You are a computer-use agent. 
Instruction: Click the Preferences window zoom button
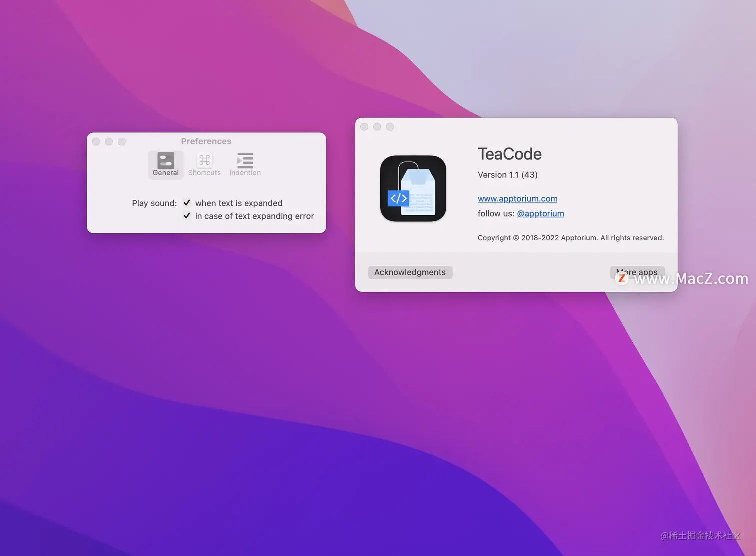click(122, 142)
